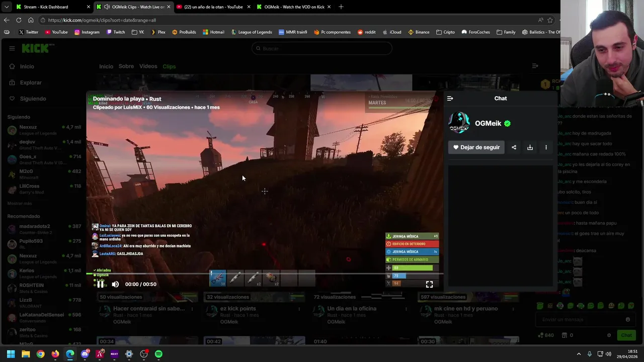Image resolution: width=644 pixels, height=362 pixels.
Task: Collapse the clip Chat panel icon
Action: click(x=450, y=99)
